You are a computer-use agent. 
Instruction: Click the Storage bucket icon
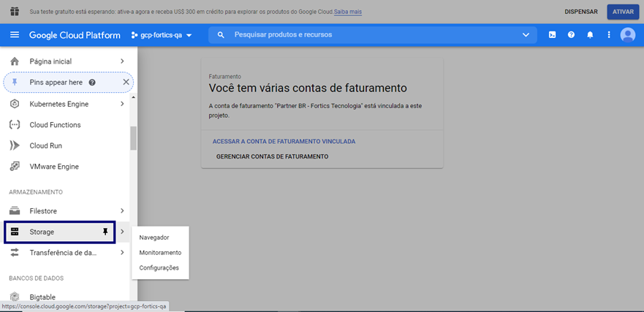tap(15, 232)
